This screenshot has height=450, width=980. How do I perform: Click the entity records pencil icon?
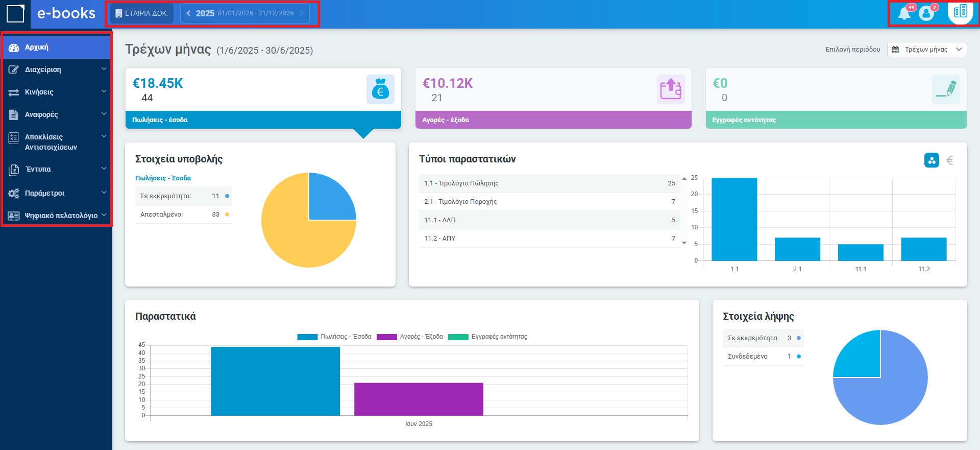[x=946, y=89]
